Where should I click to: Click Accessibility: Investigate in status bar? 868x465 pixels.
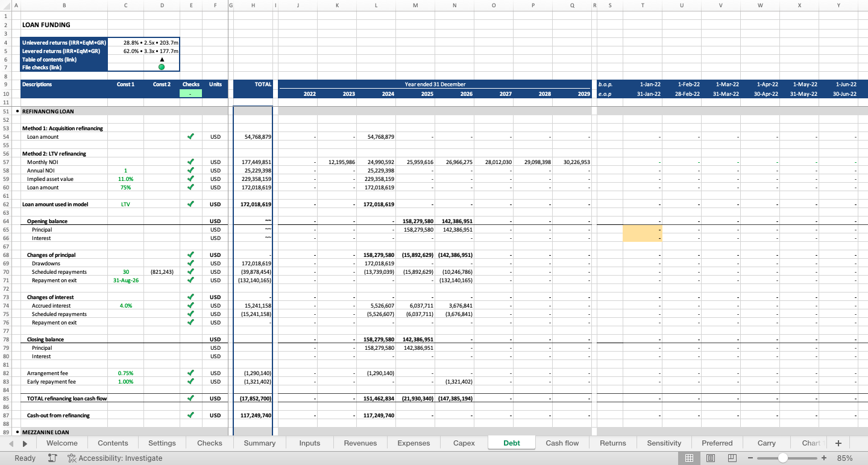pos(115,458)
